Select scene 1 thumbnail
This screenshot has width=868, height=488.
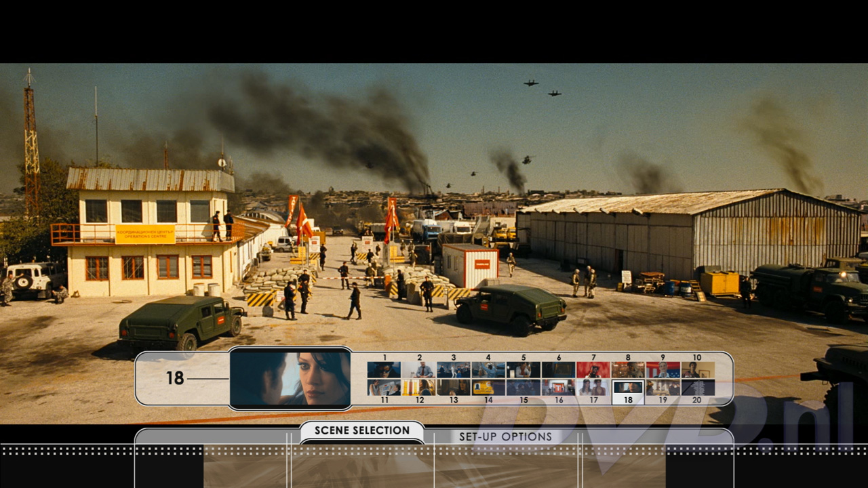coord(384,369)
